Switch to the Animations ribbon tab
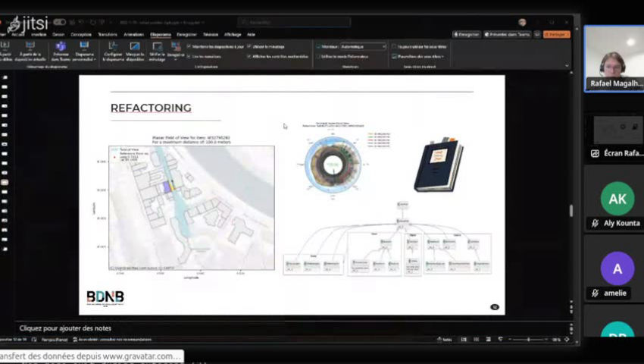 point(133,34)
